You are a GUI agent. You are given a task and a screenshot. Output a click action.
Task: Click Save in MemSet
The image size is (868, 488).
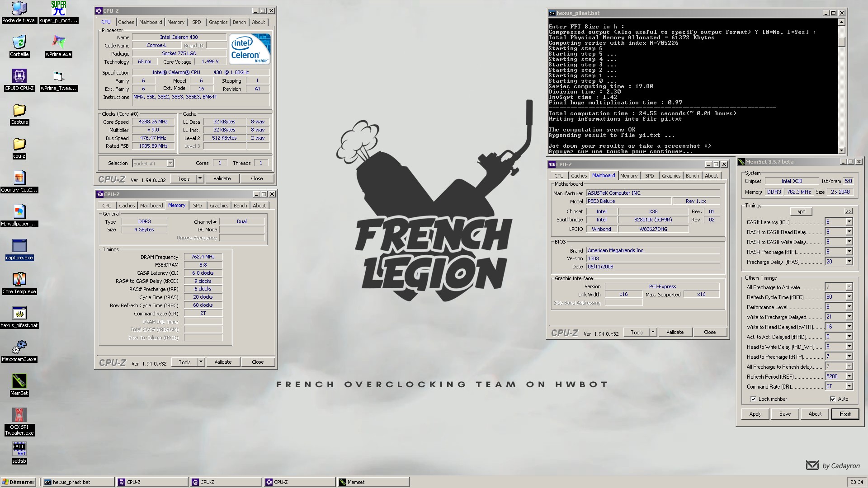785,414
